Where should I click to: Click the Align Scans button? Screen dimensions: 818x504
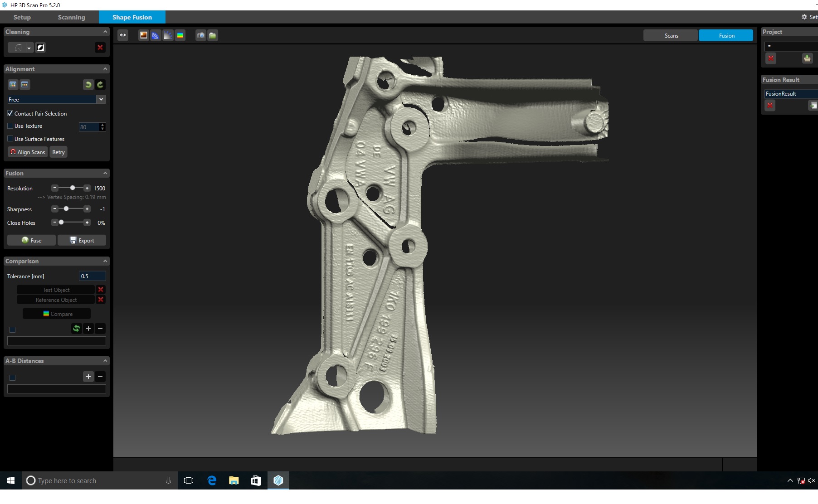(x=28, y=152)
